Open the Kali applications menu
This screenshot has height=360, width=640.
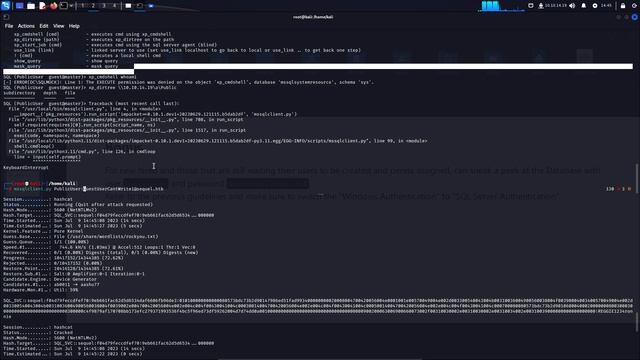point(5,6)
